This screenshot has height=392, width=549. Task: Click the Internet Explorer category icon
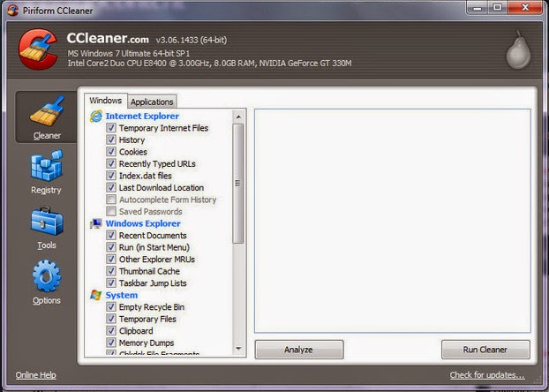(96, 116)
